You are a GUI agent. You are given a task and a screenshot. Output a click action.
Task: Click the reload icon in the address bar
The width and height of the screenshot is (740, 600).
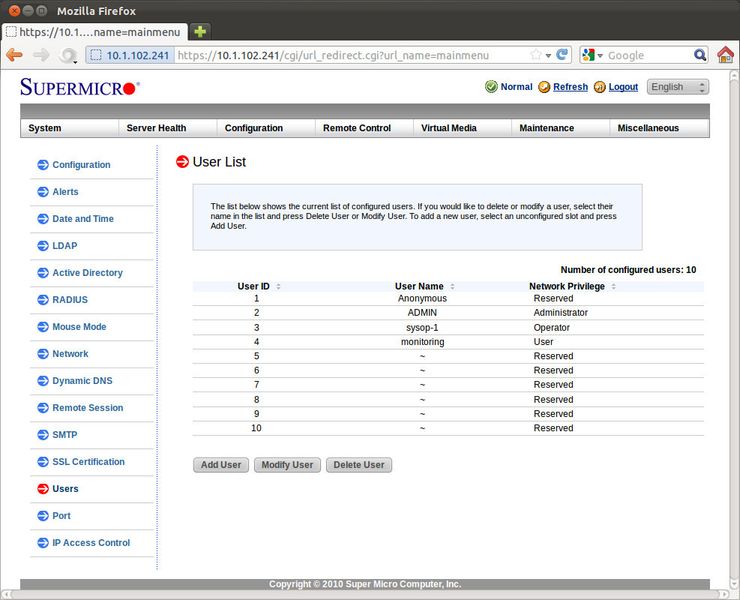coord(562,55)
